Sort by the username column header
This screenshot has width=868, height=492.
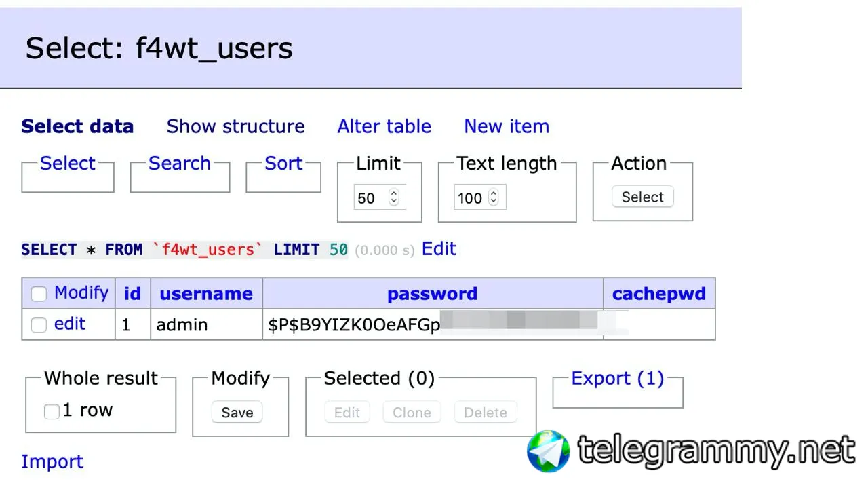[206, 294]
